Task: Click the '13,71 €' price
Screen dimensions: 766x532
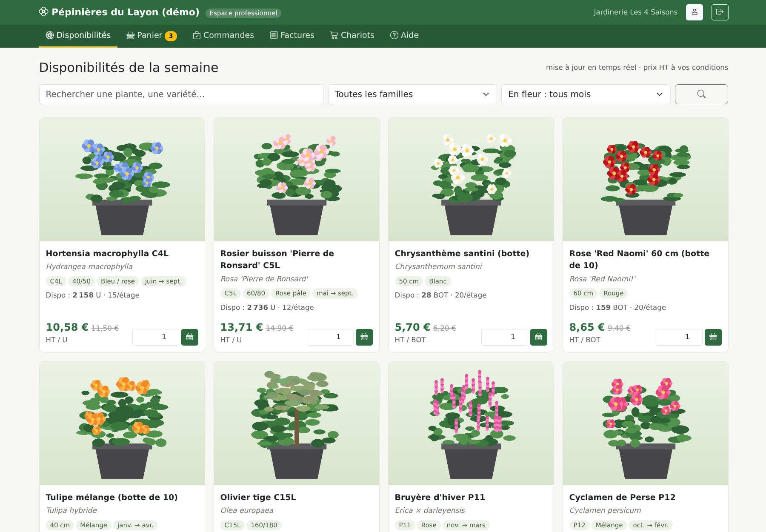Action: 242,327
